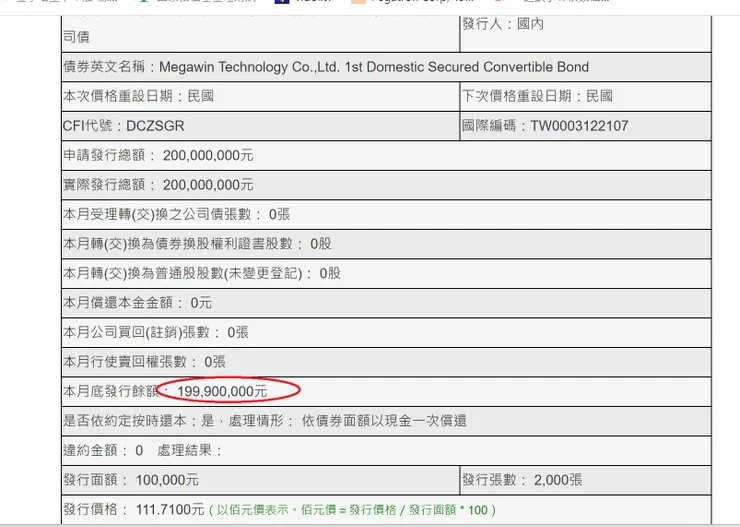Click the 本次價格重設日期 cell

tap(261, 97)
